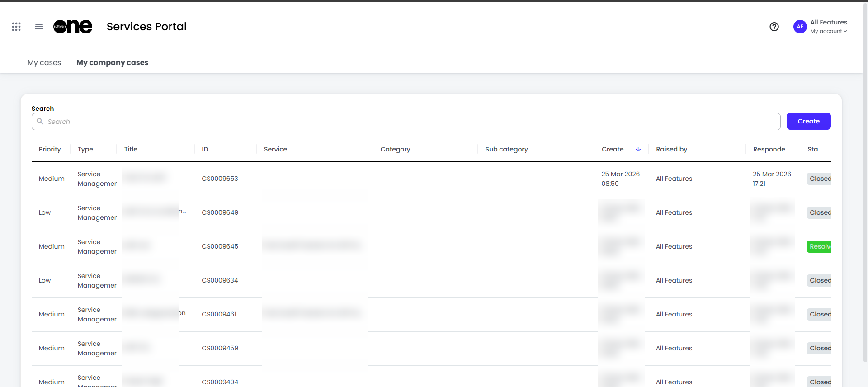Switch to the My cases tab

pyautogui.click(x=44, y=63)
